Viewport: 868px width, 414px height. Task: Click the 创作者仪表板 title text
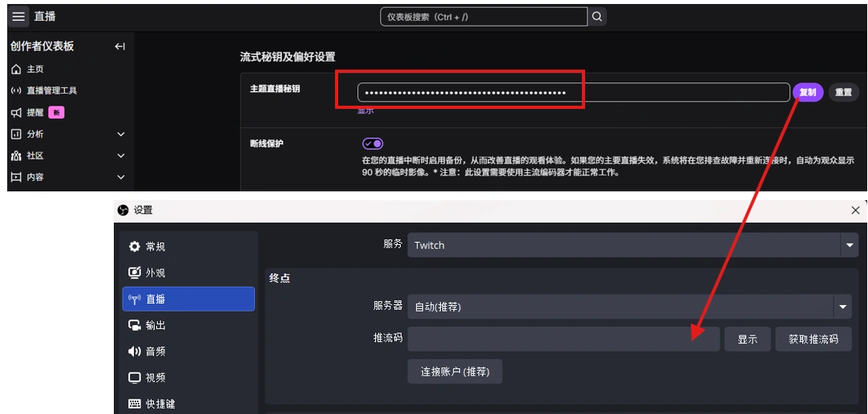click(x=42, y=46)
